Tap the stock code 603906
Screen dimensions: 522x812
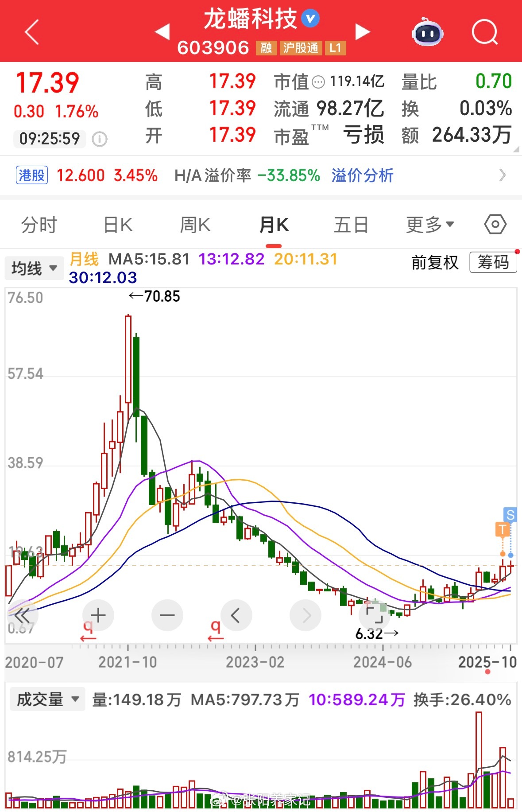[x=213, y=48]
